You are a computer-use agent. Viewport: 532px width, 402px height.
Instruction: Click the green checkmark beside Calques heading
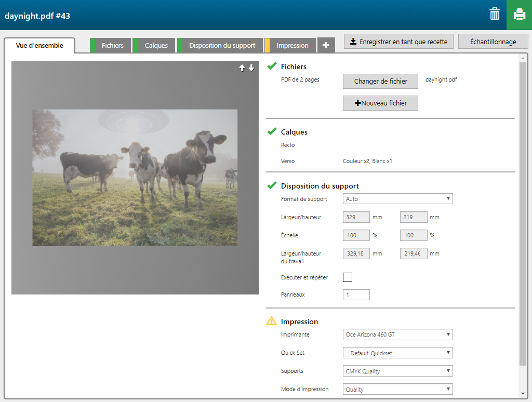[x=272, y=131]
